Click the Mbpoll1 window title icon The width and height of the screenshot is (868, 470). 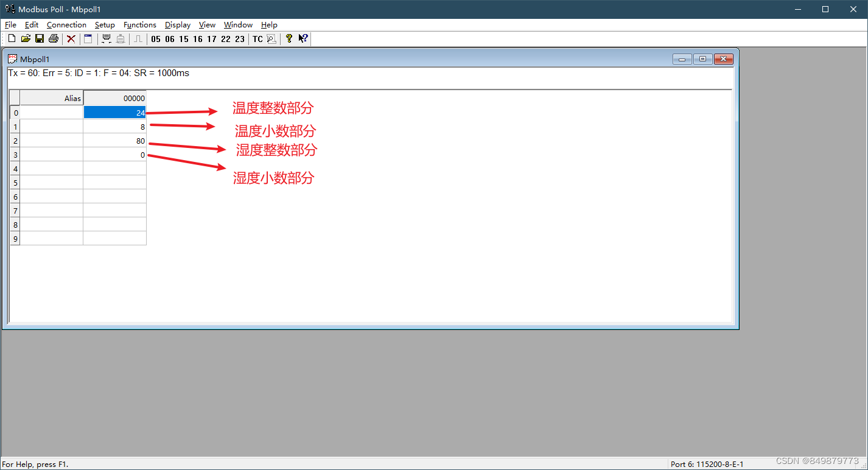12,59
